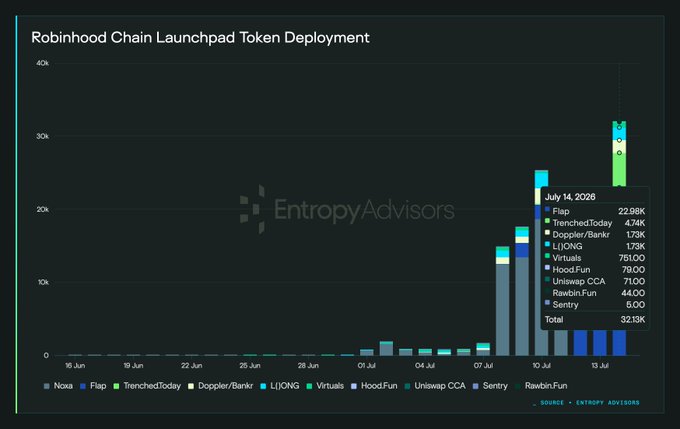Click the "July 14, 2026" tooltip date
680x429 pixels.
click(570, 197)
